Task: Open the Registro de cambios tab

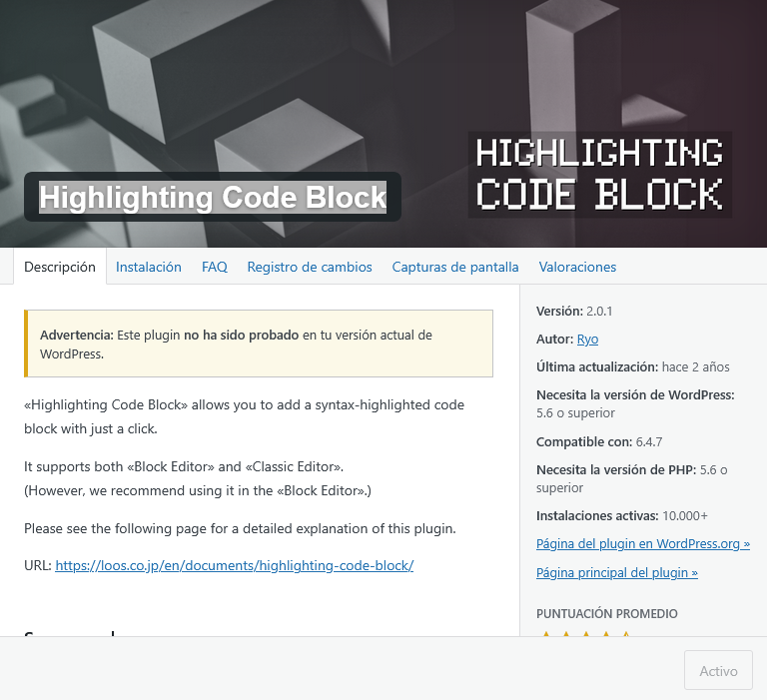Action: coord(310,267)
